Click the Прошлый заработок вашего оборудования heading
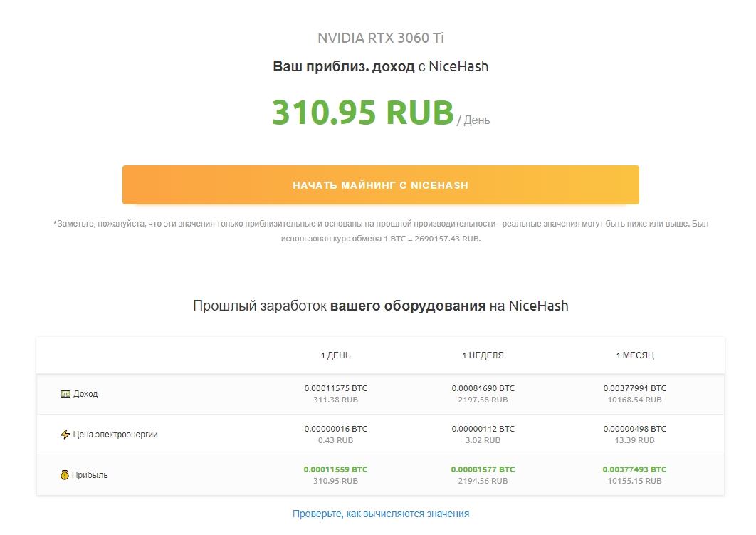The image size is (756, 535). click(380, 306)
